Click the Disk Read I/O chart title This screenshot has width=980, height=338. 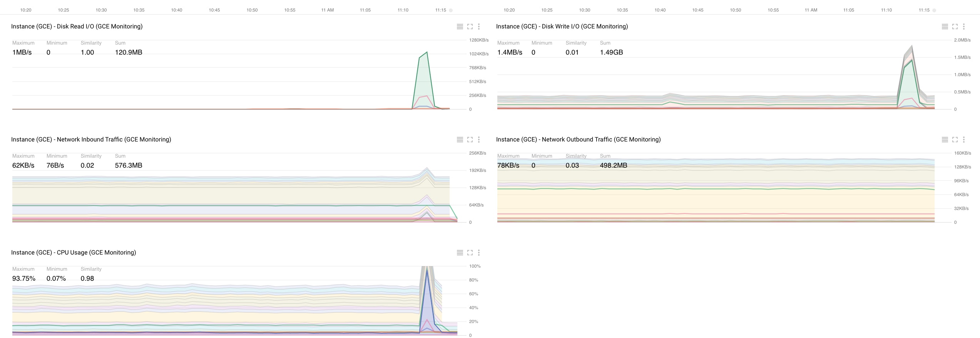click(77, 27)
